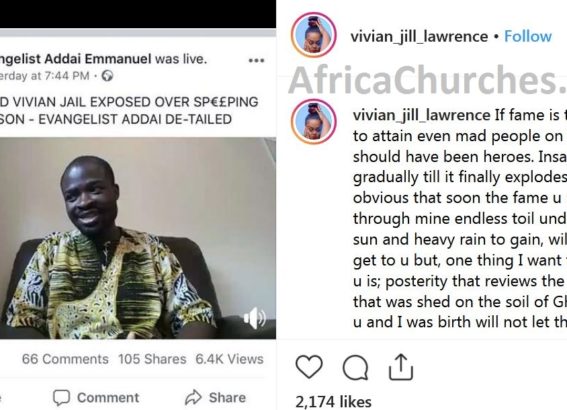This screenshot has width=567, height=410.
Task: Click the Facebook Comment button
Action: click(96, 397)
